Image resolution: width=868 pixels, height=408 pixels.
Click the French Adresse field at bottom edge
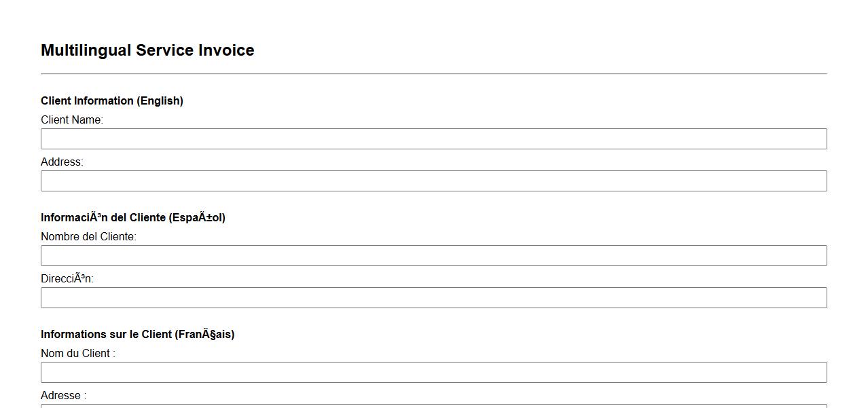[x=433, y=406]
